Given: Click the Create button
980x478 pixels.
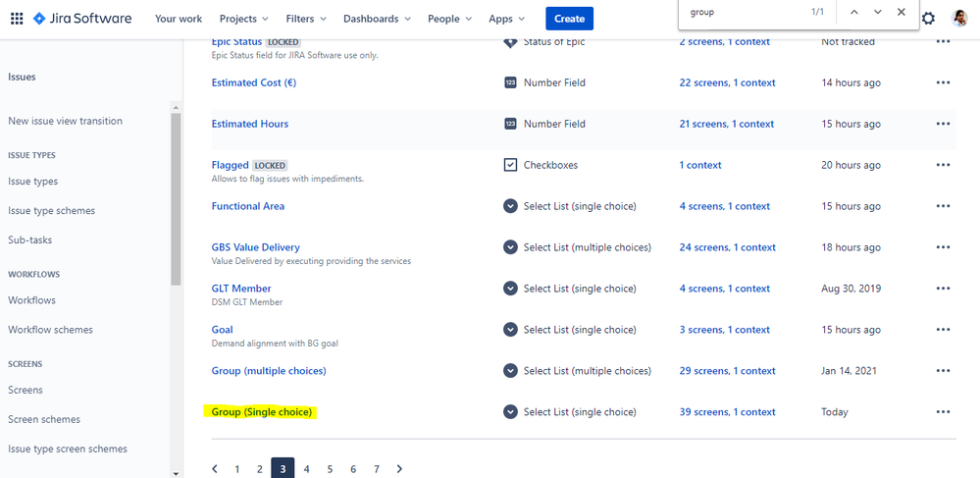Looking at the screenshot, I should [x=569, y=19].
